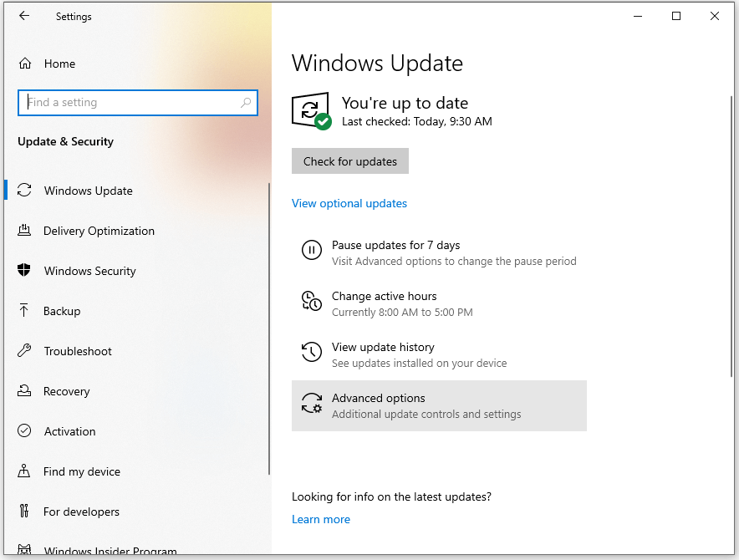Click the main pane vertical scrollbar
The width and height of the screenshot is (739, 560).
tap(731, 236)
